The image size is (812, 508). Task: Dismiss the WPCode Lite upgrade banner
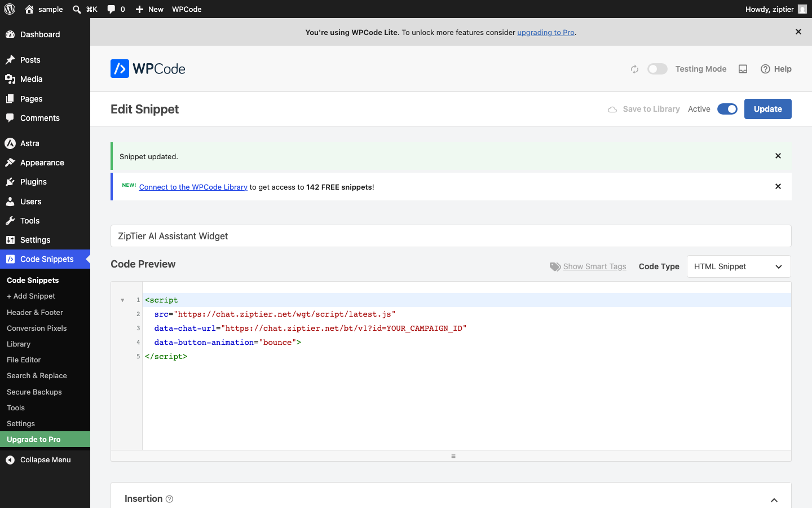point(798,32)
